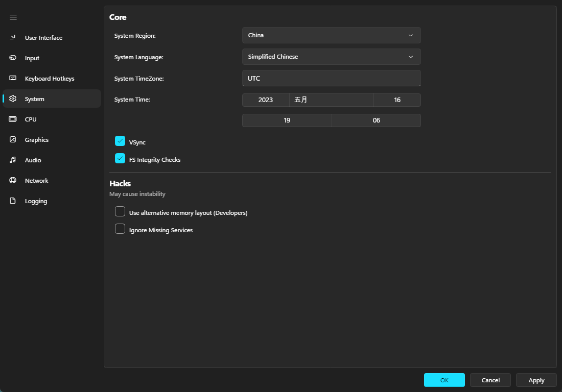The height and width of the screenshot is (392, 562).
Task: Click the Core section heading
Action: (x=118, y=17)
